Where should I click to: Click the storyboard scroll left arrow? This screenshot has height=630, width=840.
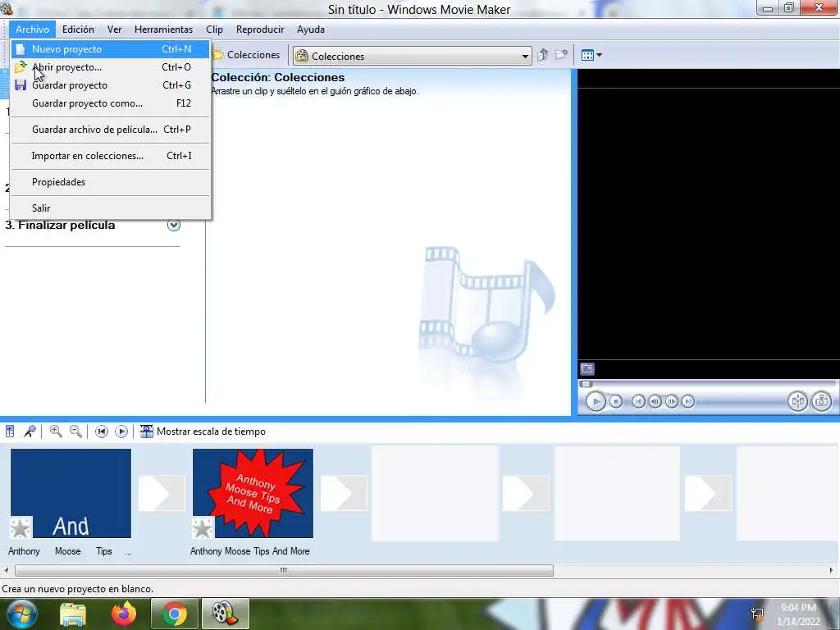(7, 571)
